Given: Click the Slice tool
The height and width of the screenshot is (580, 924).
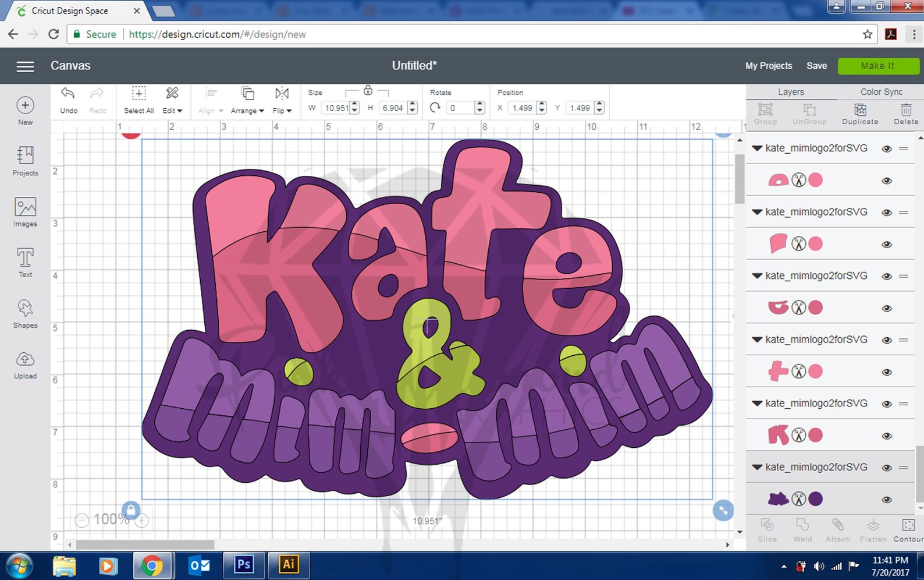Looking at the screenshot, I should click(x=767, y=531).
